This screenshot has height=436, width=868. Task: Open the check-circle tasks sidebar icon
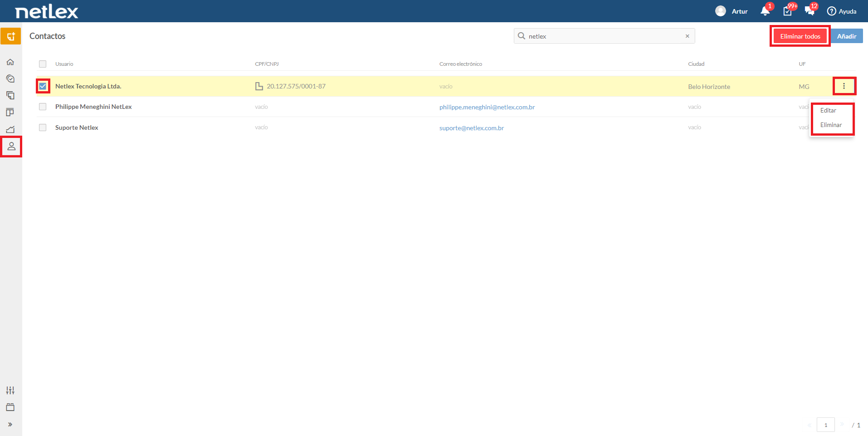point(10,78)
